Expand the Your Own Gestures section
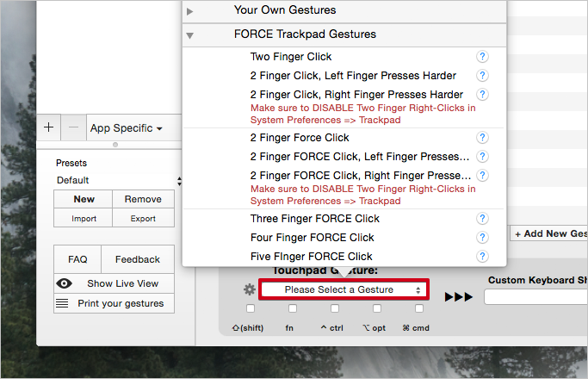The image size is (588, 379). (189, 11)
